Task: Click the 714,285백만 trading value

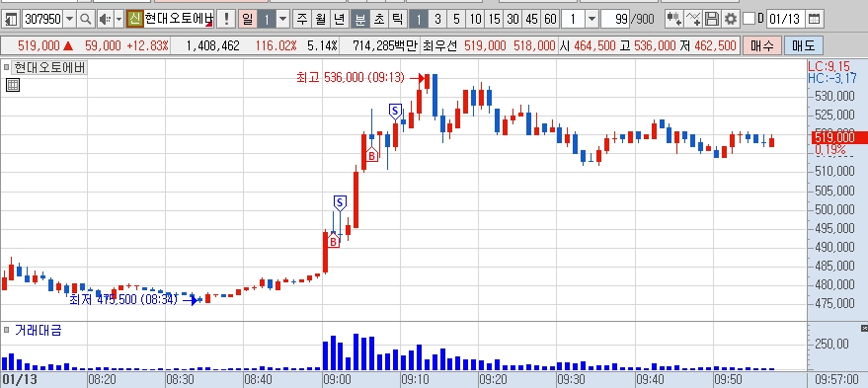Action: 384,46
